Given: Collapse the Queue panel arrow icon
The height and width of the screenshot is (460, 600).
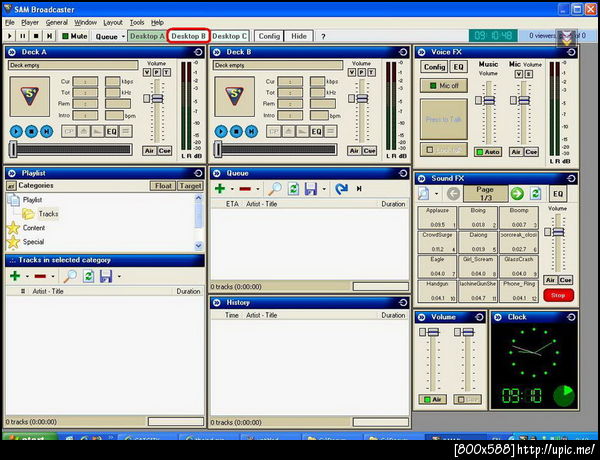Looking at the screenshot, I should pyautogui.click(x=217, y=173).
